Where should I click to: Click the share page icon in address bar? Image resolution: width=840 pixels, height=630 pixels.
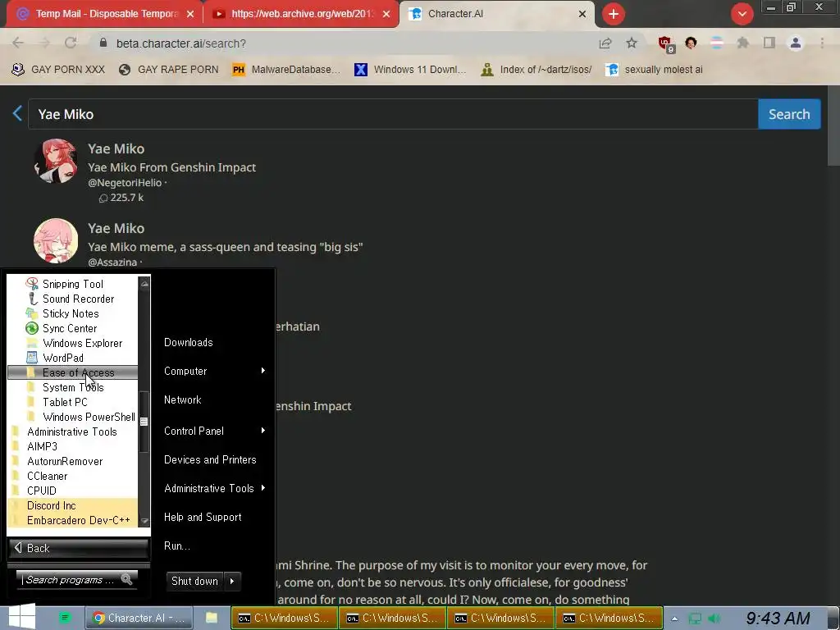click(605, 43)
